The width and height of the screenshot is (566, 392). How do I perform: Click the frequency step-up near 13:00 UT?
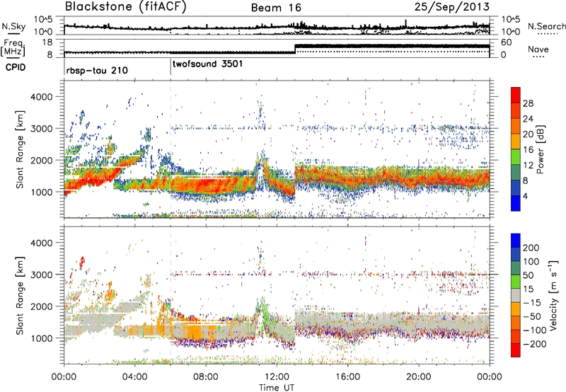click(x=295, y=49)
